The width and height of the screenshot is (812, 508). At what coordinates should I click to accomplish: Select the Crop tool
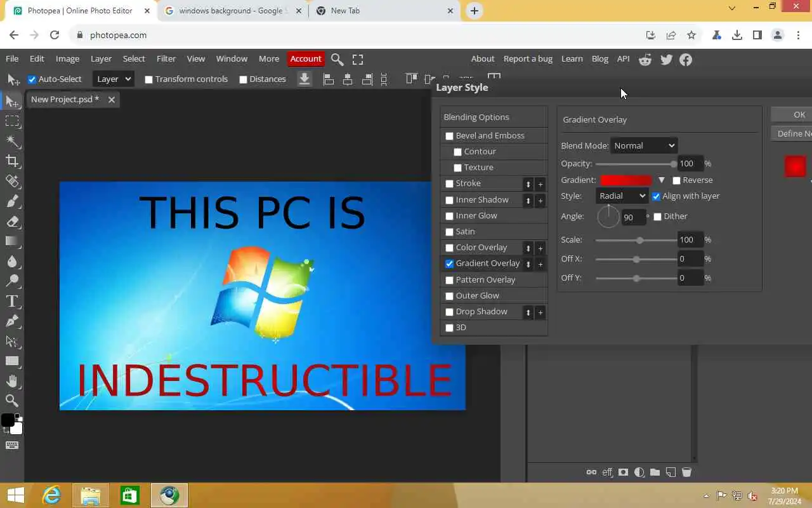12,161
